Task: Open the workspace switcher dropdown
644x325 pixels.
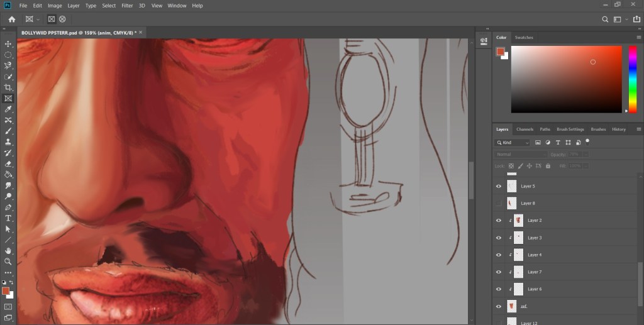Action: [x=619, y=19]
